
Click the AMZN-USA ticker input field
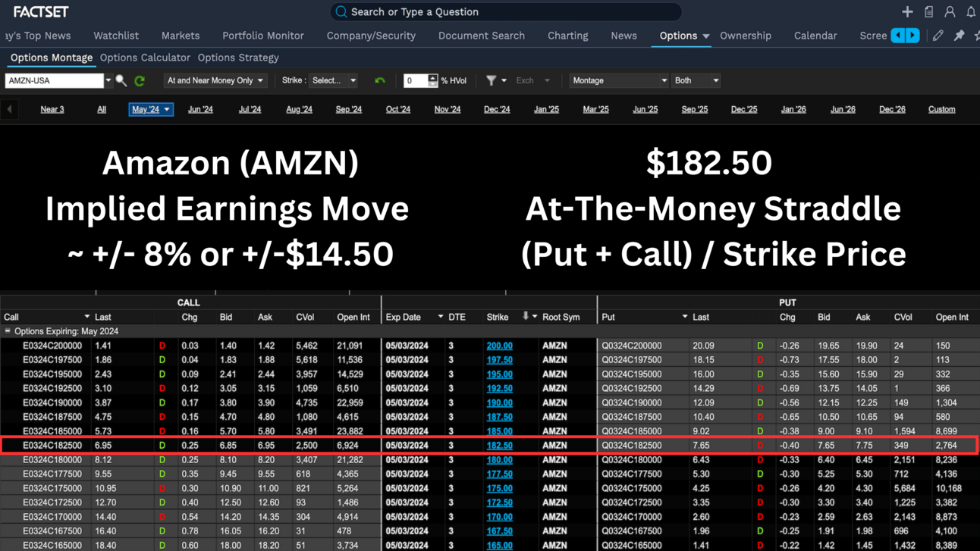[55, 80]
